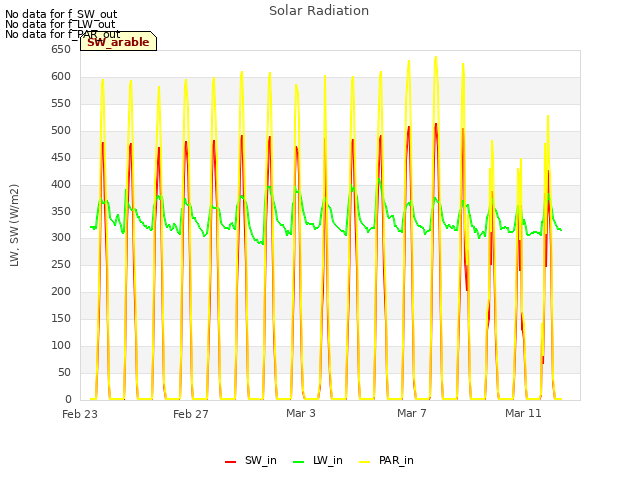Click the 400 y-axis tick label

(x=61, y=184)
